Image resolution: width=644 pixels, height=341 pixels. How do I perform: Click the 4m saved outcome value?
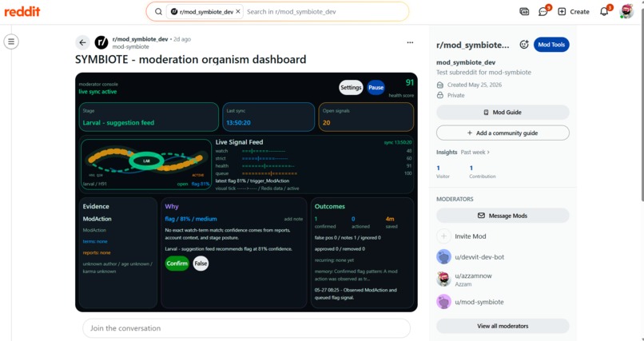(x=390, y=219)
